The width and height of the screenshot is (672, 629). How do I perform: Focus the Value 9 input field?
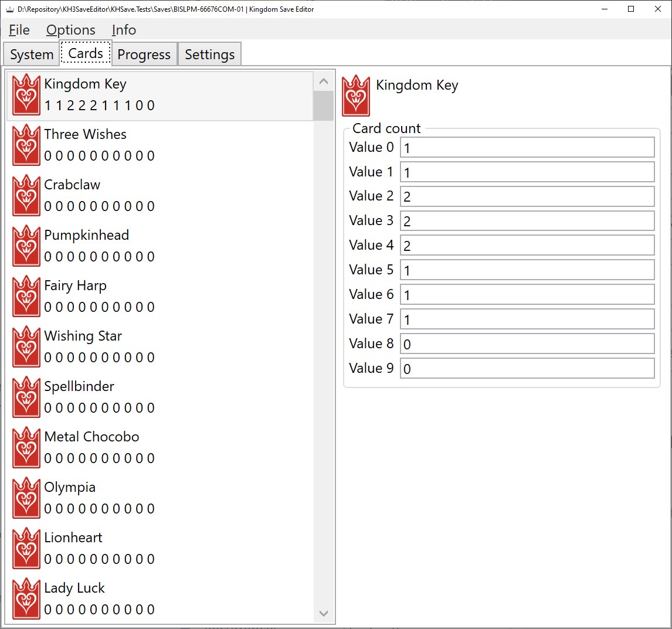coord(527,369)
